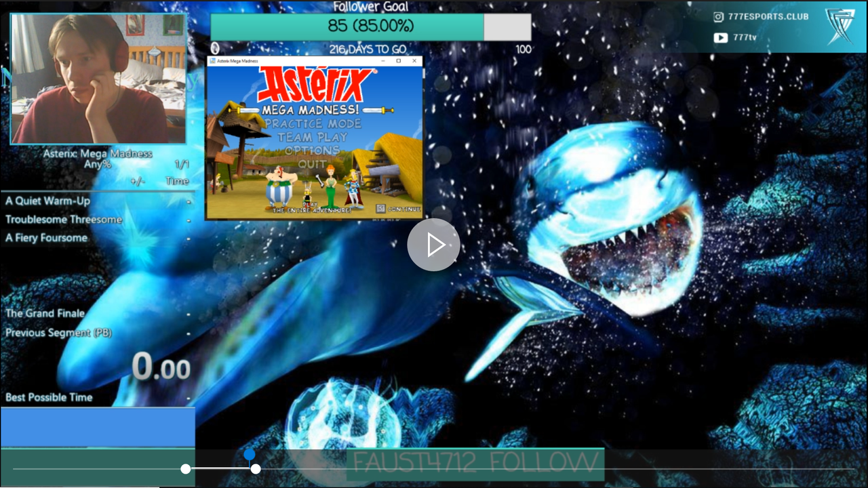The height and width of the screenshot is (488, 868).
Task: Play the video with the center play button
Action: [x=434, y=245]
